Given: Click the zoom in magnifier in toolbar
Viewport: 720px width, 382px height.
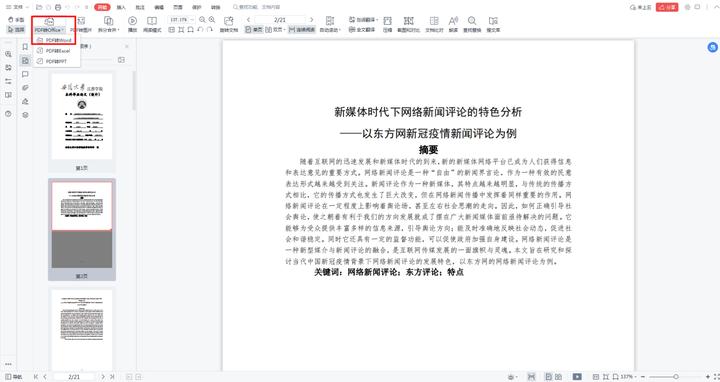Looking at the screenshot, I should click(212, 20).
